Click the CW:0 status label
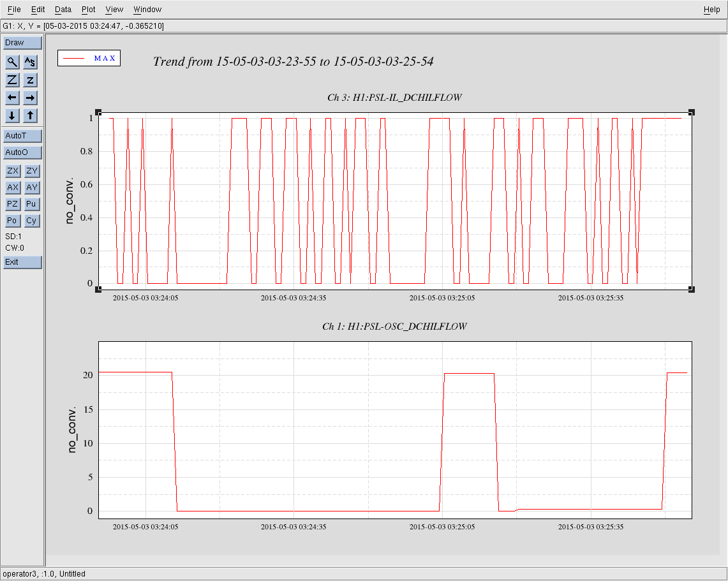This screenshot has width=728, height=581. [x=15, y=248]
